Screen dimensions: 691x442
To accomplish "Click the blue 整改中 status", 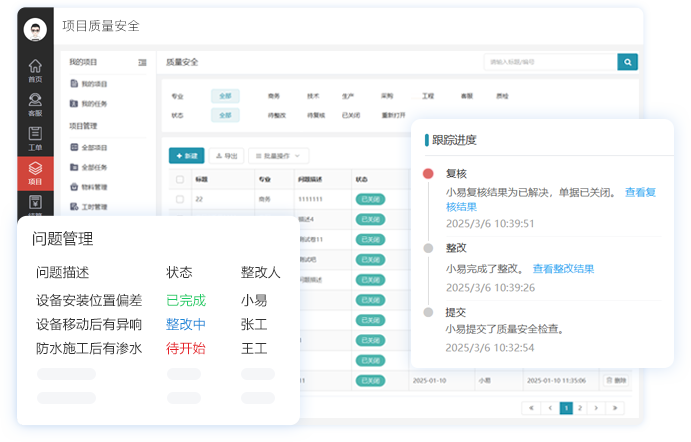I will 186,325.
